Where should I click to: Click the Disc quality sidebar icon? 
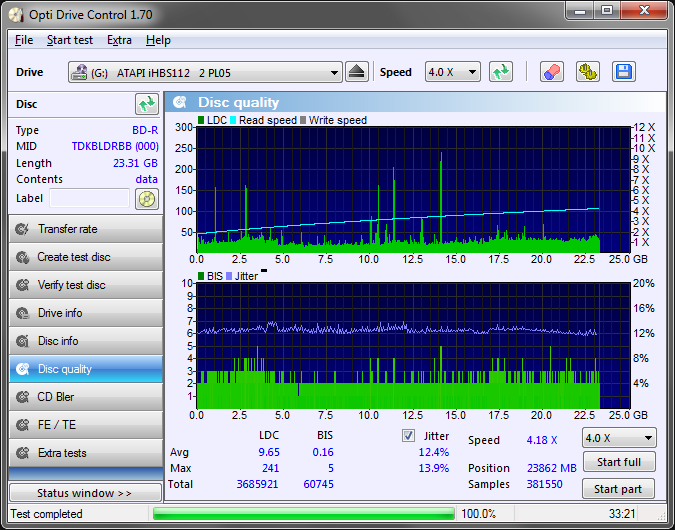(22, 369)
